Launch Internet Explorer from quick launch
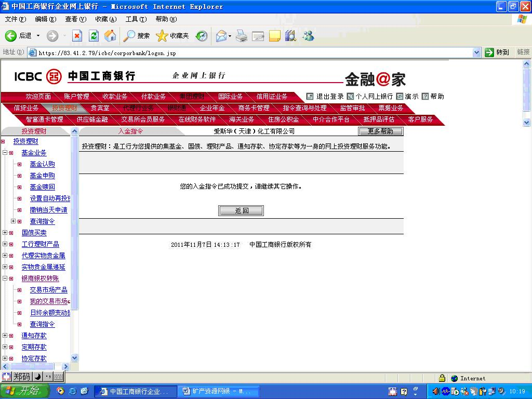The image size is (532, 399). pyautogui.click(x=72, y=391)
